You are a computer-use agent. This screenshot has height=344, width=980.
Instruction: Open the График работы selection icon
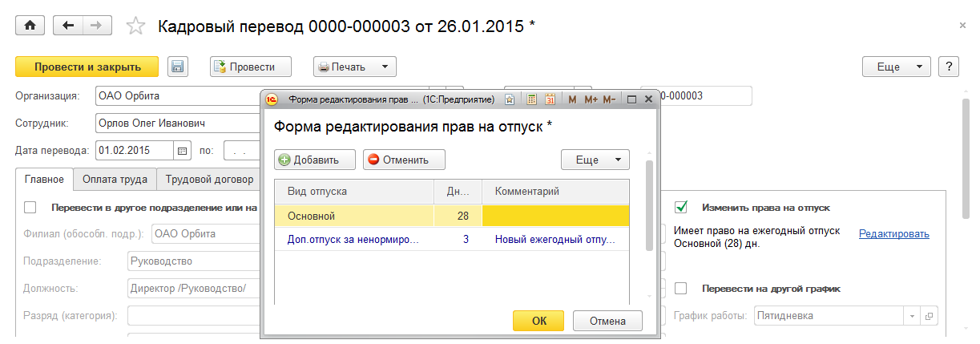pos(929,316)
